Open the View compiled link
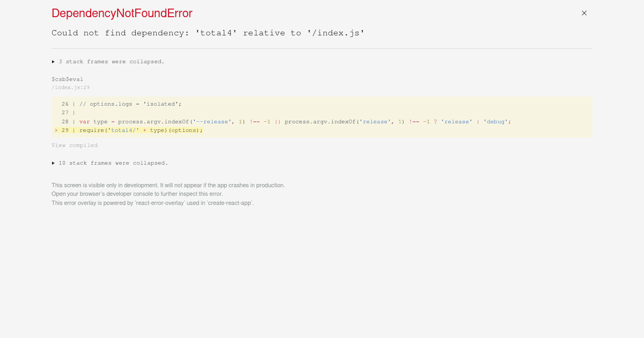This screenshot has height=338, width=644. [x=74, y=145]
